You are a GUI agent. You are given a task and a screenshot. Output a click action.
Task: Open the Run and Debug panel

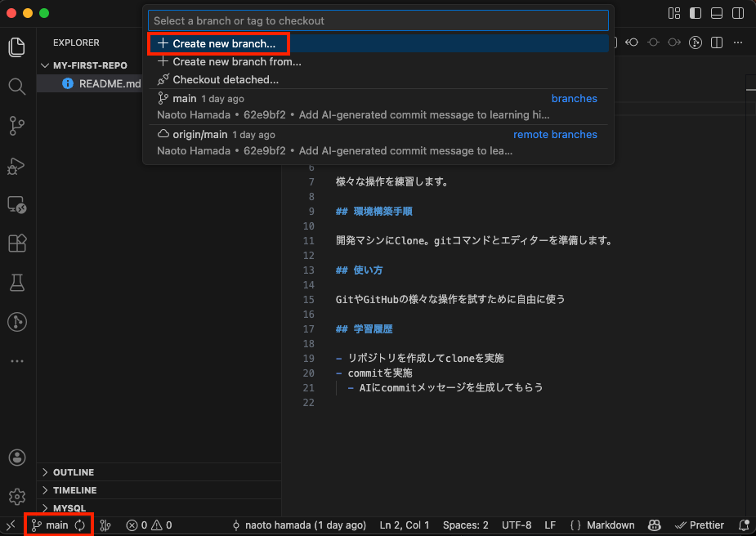click(x=16, y=166)
